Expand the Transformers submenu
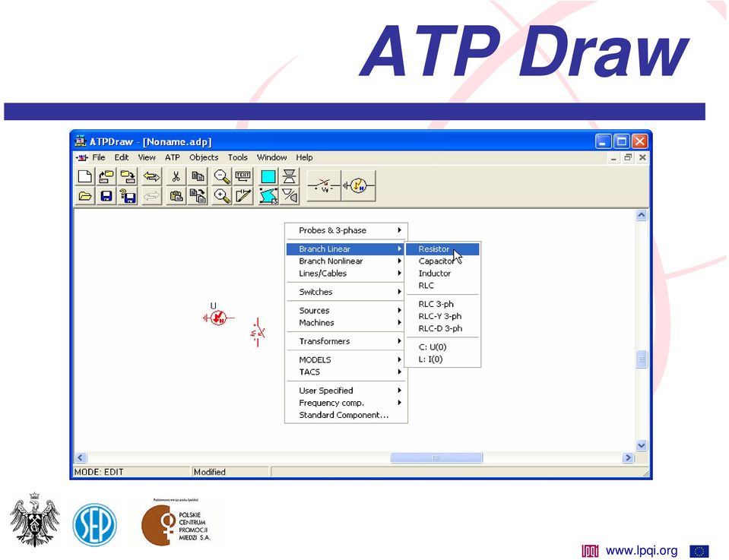Viewport: 729px width, 560px height. click(x=347, y=341)
